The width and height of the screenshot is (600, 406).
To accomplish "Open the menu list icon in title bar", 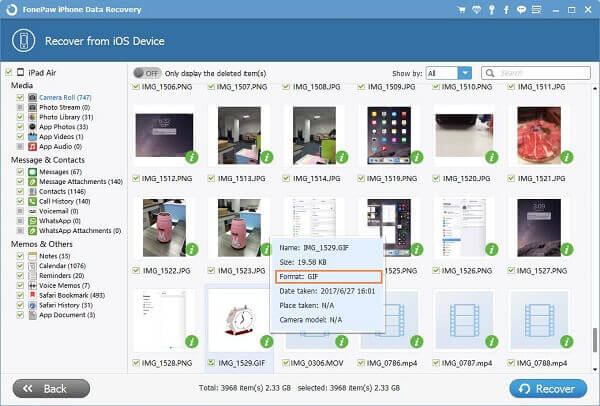I will 536,10.
